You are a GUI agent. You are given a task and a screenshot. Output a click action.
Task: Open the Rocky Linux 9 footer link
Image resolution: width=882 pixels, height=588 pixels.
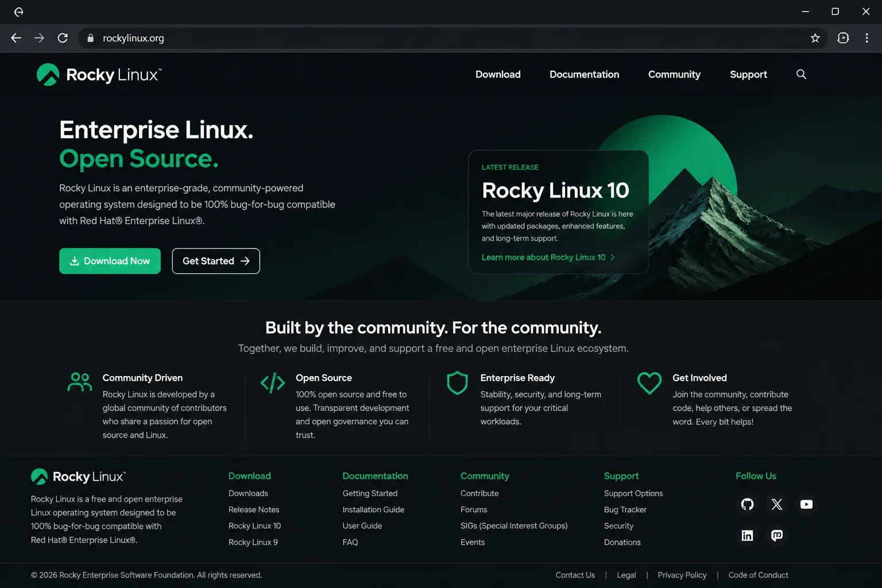(253, 542)
